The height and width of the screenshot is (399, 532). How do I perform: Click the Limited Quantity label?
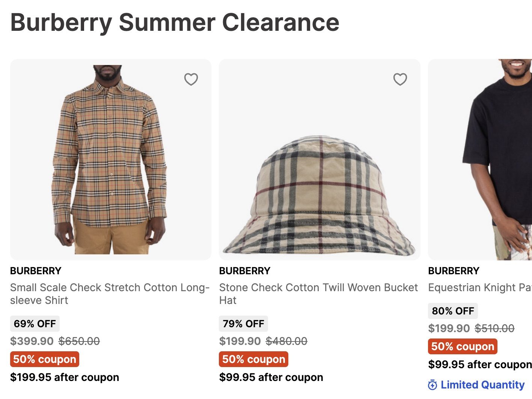(x=482, y=385)
